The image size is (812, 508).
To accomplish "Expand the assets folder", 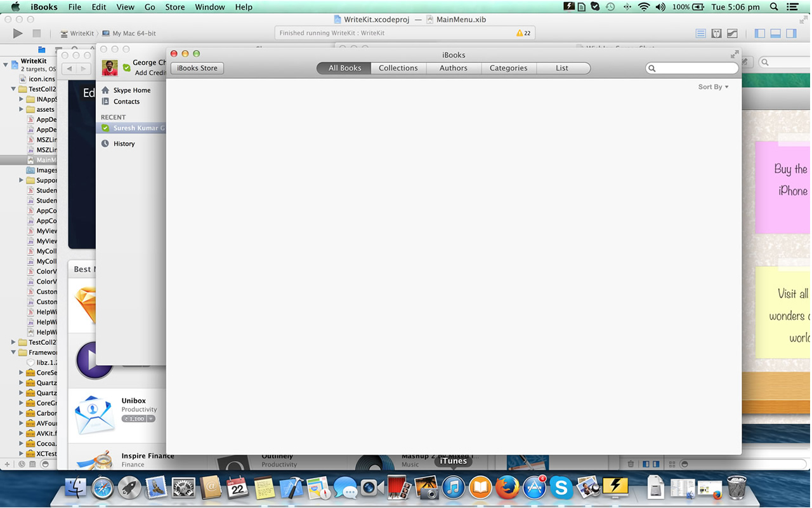I will 21,109.
